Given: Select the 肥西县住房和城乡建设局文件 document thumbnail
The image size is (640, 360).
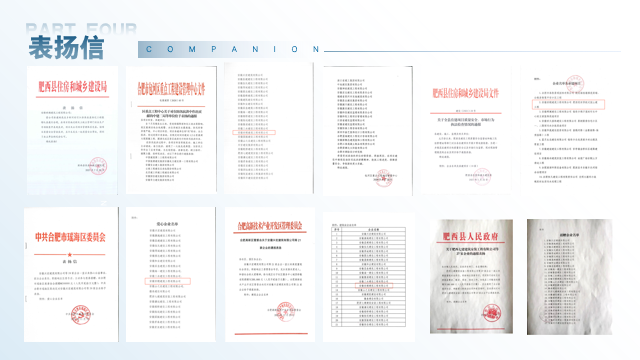Looking at the screenshot, I should click(x=466, y=131).
